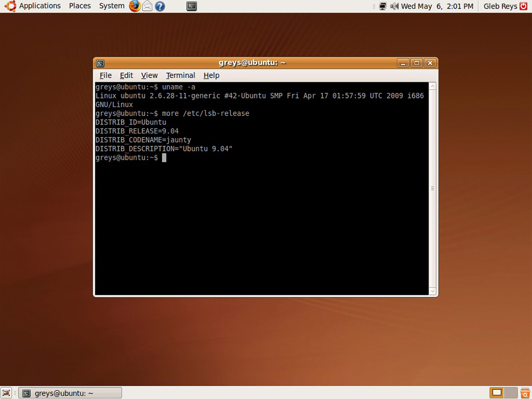Open the Applications menu
Screen dimensions: 532x399
click(34, 6)
